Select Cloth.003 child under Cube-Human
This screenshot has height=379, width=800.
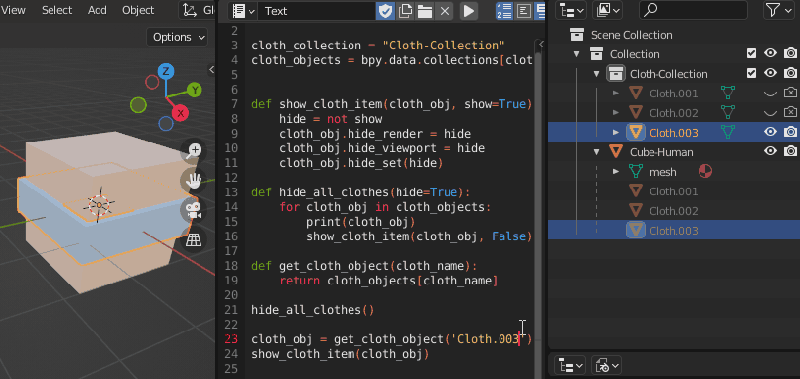[673, 231]
